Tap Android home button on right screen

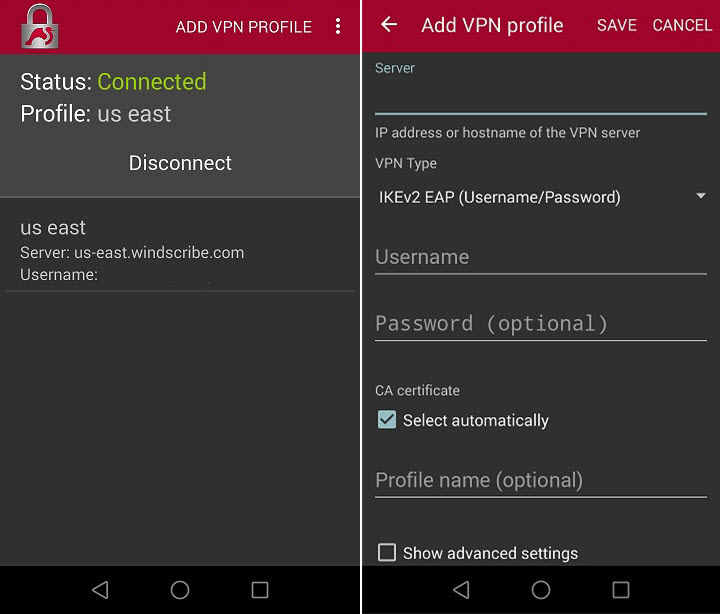tap(541, 590)
